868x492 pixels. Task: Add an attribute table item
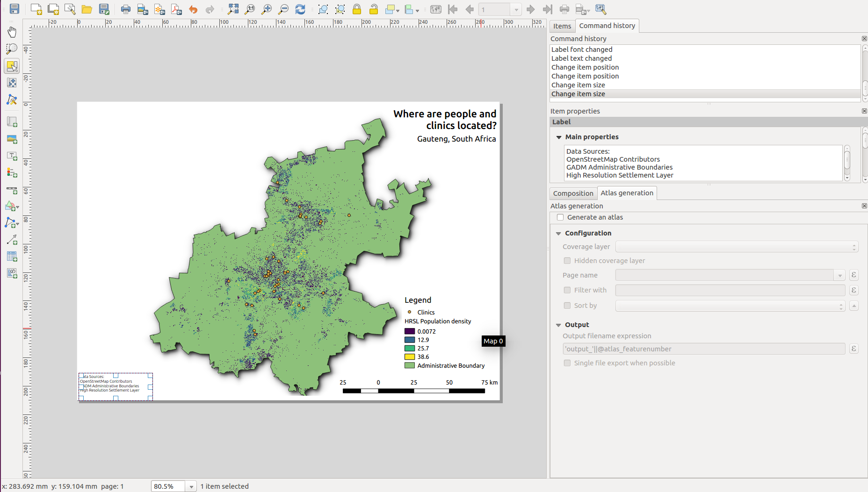tap(12, 257)
